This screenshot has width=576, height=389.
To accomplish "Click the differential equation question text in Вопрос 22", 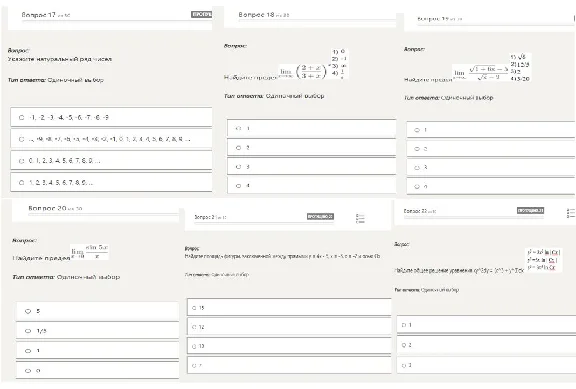I will coord(459,270).
